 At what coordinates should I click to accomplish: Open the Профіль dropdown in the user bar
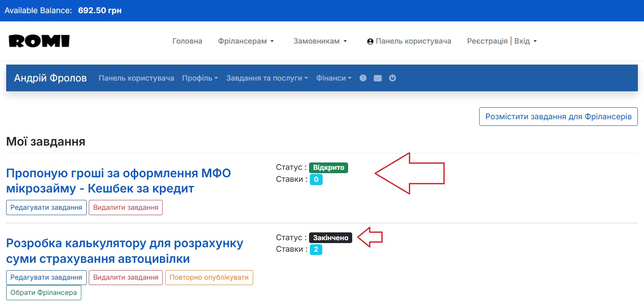pos(200,78)
